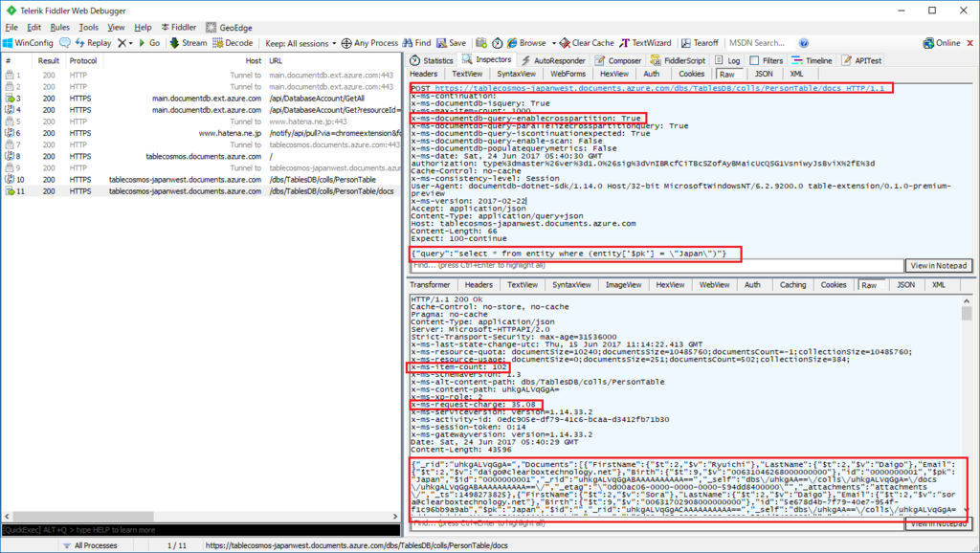The width and height of the screenshot is (980, 553).
Task: Select session 3 GetAll row
Action: click(x=201, y=99)
